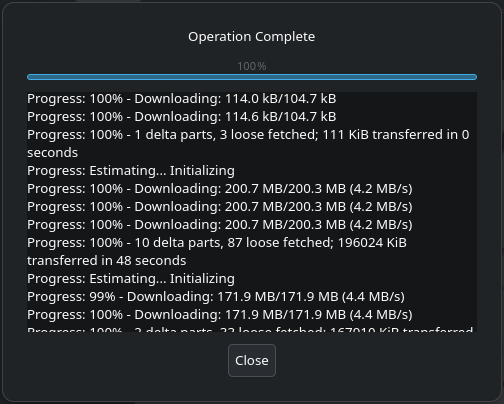This screenshot has height=404, width=504.
Task: Click the first Estimating... Initializing line
Action: coord(131,171)
